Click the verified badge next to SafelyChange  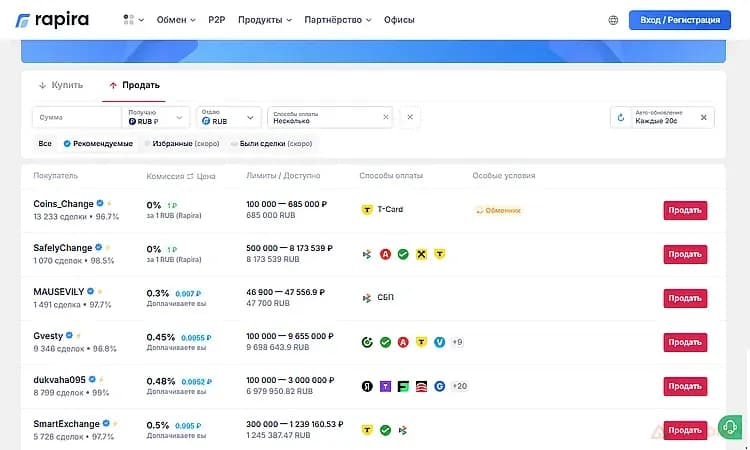(99, 247)
